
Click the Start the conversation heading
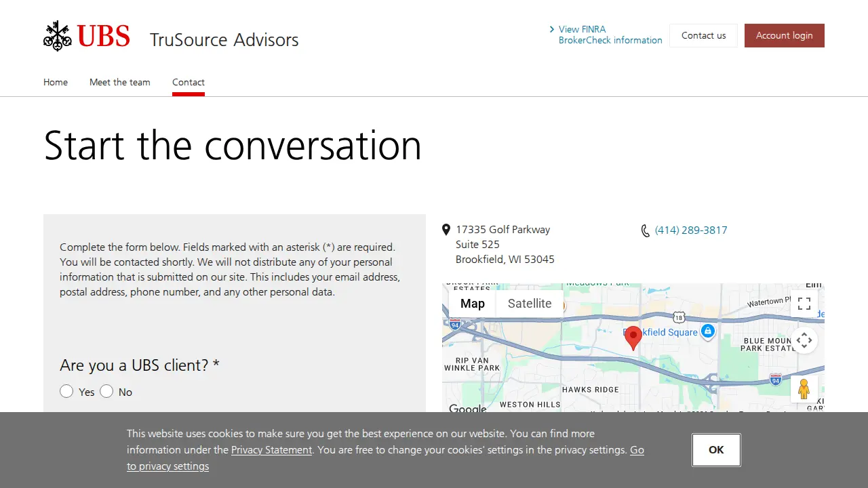tap(233, 145)
